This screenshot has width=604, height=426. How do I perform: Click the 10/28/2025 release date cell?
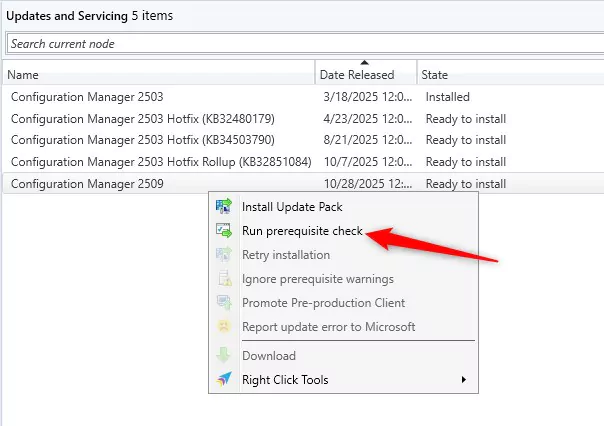click(368, 184)
